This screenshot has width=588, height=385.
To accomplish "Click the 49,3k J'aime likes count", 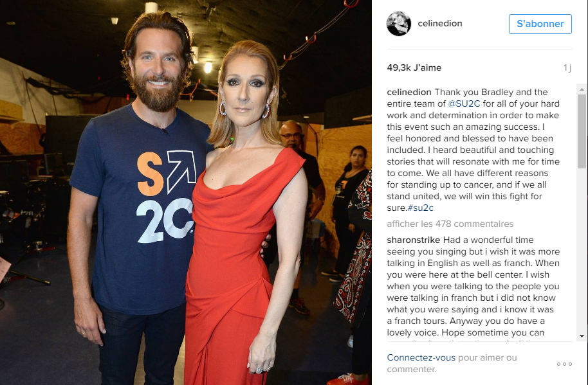I will click(414, 67).
